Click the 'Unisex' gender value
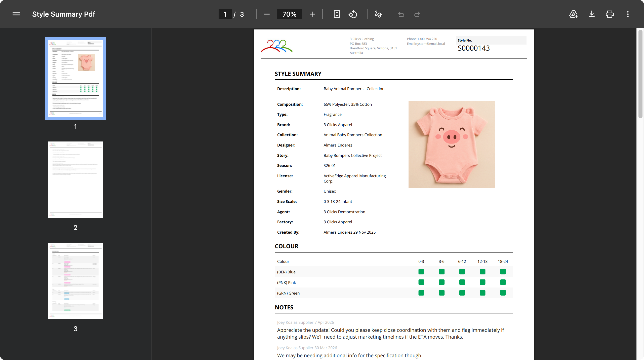Image resolution: width=644 pixels, height=360 pixels. [330, 191]
